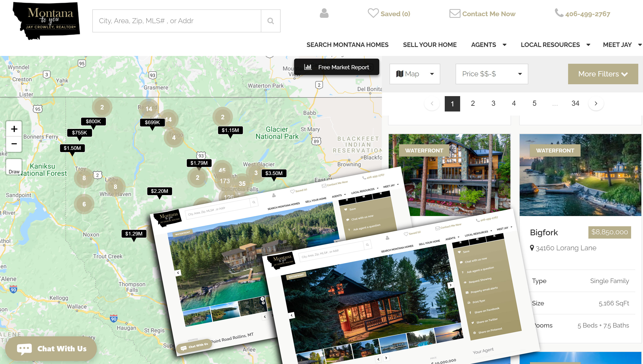The width and height of the screenshot is (643, 364).
Task: Click the Free Market Report chart icon
Action: click(x=308, y=67)
